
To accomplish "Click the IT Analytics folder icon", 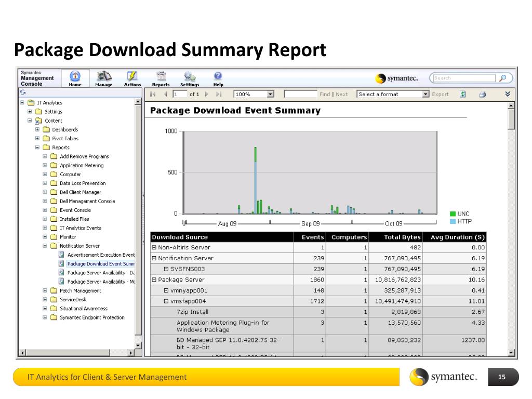I will coord(31,102).
